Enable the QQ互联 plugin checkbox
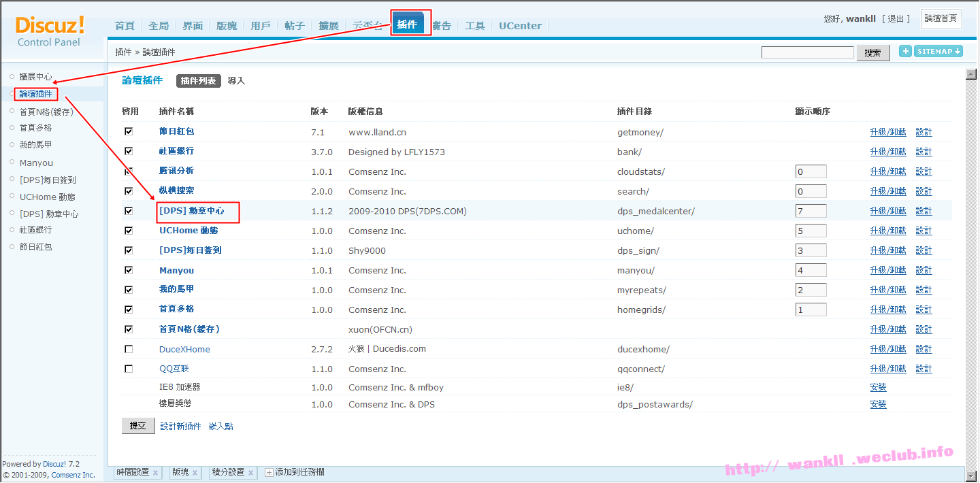 pos(129,369)
